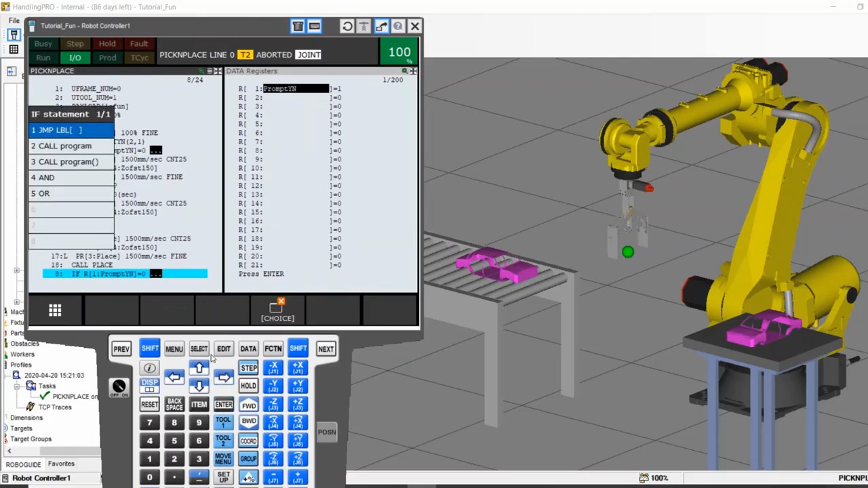Click the zoom icon in PICKNPLACE pane header
Viewport: 868px width, 488px height.
(x=202, y=71)
